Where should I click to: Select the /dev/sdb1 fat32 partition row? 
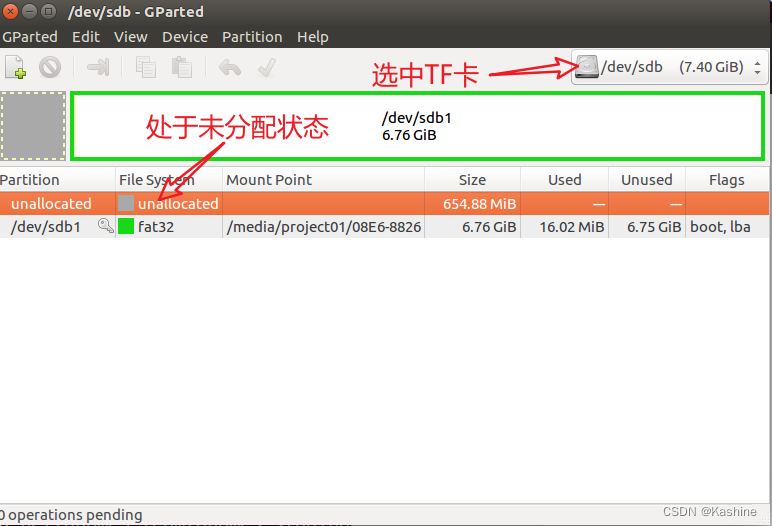click(x=300, y=227)
